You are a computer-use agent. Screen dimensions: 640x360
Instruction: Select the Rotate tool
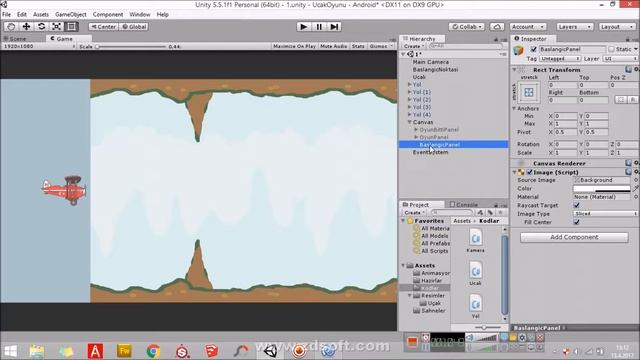tap(41, 27)
